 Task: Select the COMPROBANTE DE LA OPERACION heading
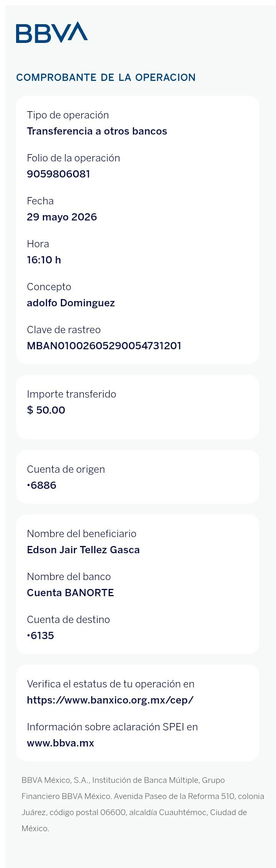[x=106, y=77]
